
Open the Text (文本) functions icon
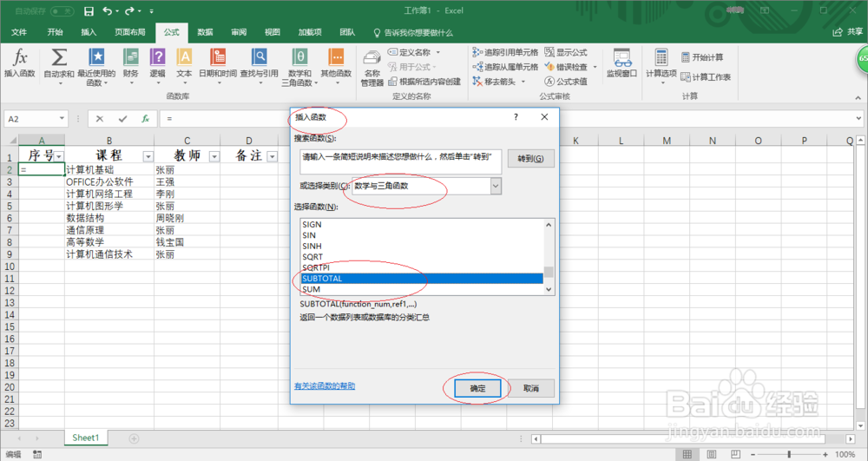point(184,65)
